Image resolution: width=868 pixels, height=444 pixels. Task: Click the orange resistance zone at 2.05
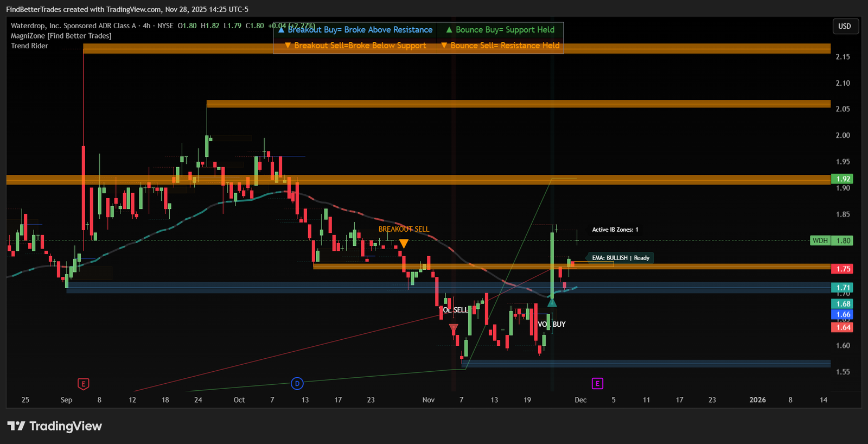[x=518, y=104]
